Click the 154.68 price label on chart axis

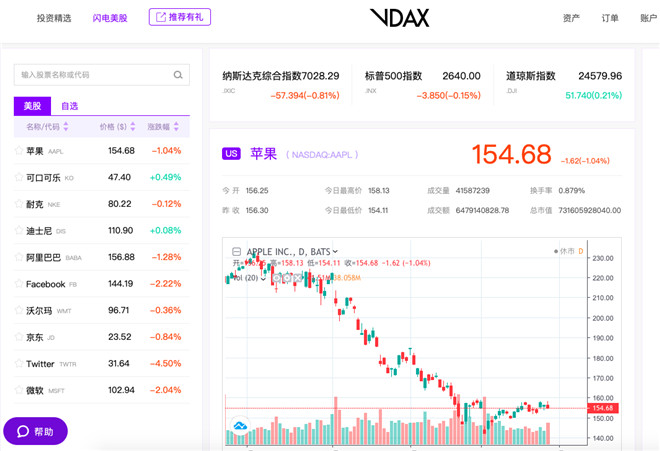click(x=603, y=408)
